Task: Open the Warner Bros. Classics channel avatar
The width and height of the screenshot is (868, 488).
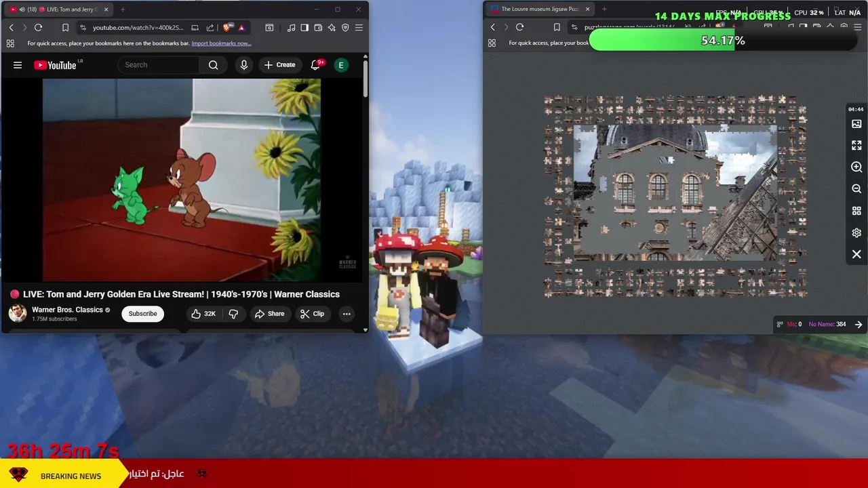Action: click(18, 313)
